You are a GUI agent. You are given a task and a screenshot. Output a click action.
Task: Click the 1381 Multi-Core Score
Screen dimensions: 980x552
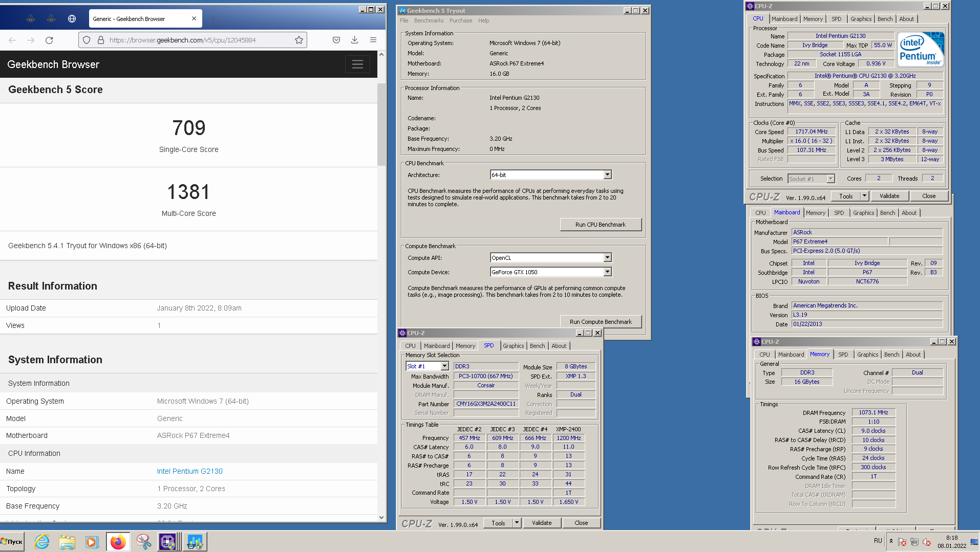coord(189,192)
